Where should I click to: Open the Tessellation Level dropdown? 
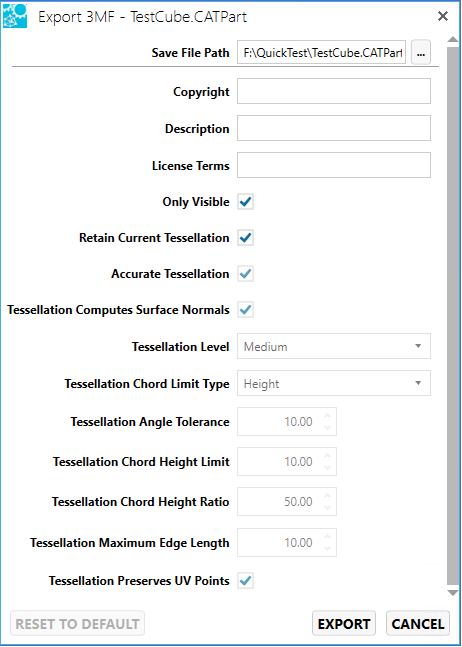[x=334, y=346]
